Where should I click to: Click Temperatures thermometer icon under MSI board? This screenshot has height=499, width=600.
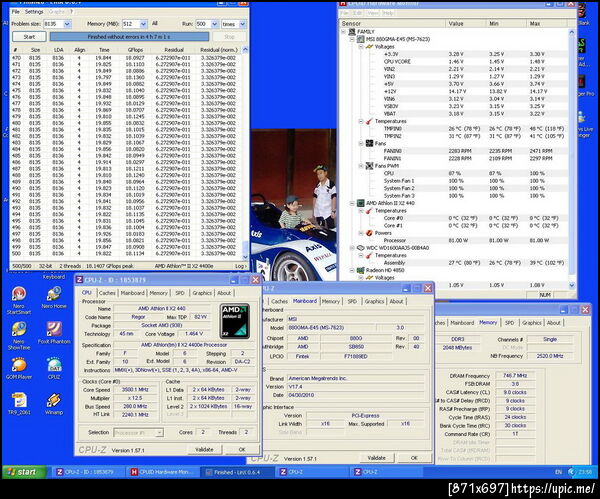point(369,121)
